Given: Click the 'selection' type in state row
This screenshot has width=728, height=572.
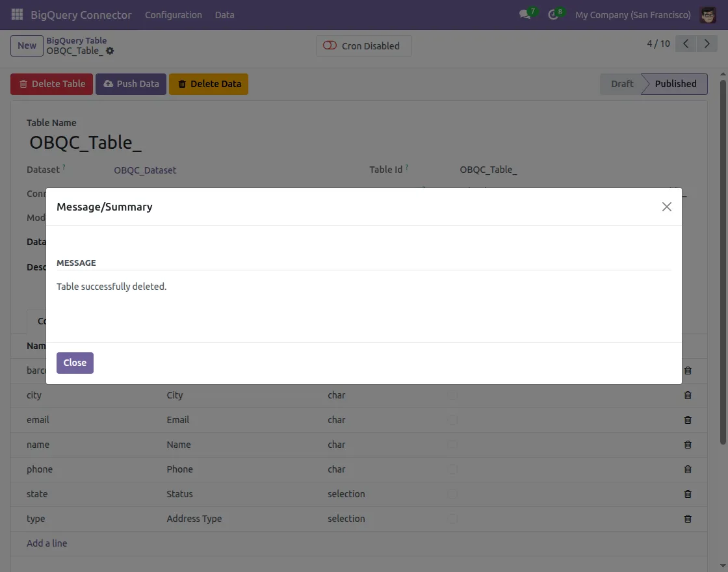Looking at the screenshot, I should [346, 494].
